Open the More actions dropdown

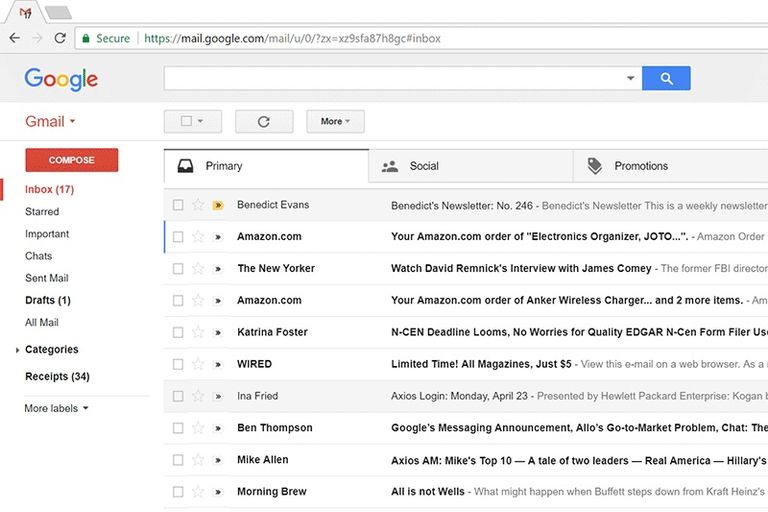pos(335,122)
